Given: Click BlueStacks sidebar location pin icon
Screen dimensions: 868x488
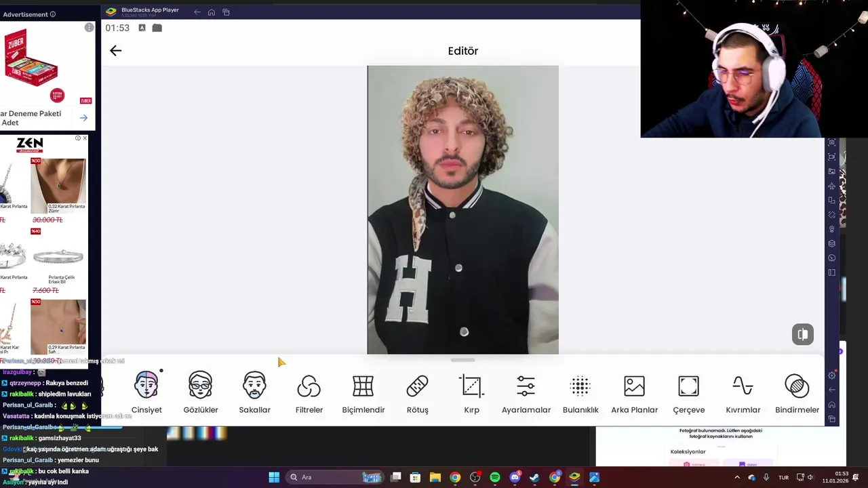Looking at the screenshot, I should 832,229.
